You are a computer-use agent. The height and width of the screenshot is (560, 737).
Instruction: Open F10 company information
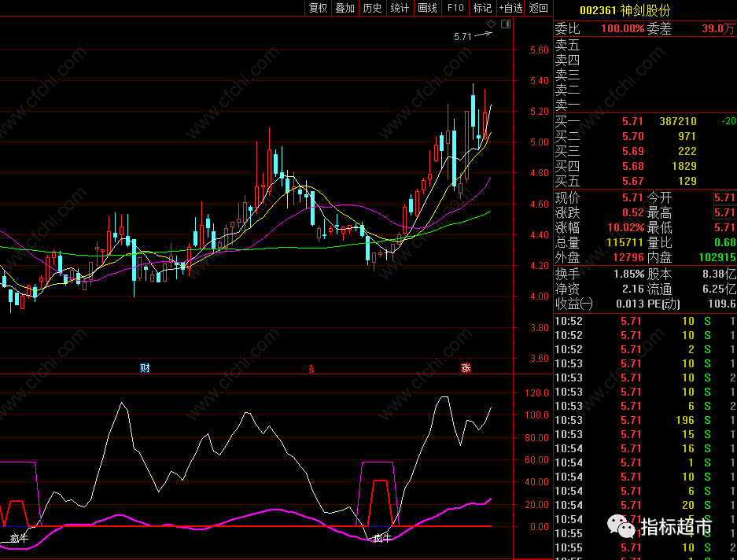coord(455,8)
